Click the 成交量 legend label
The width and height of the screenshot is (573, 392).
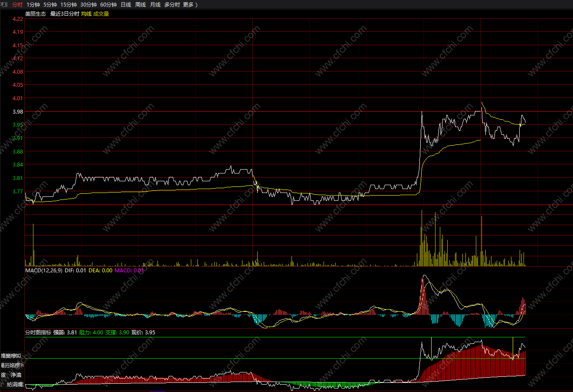101,14
